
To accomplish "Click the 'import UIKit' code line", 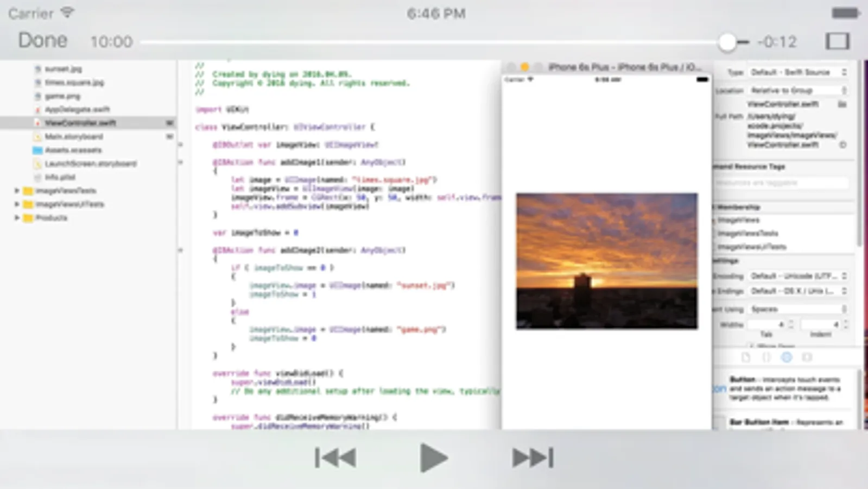I will (222, 110).
